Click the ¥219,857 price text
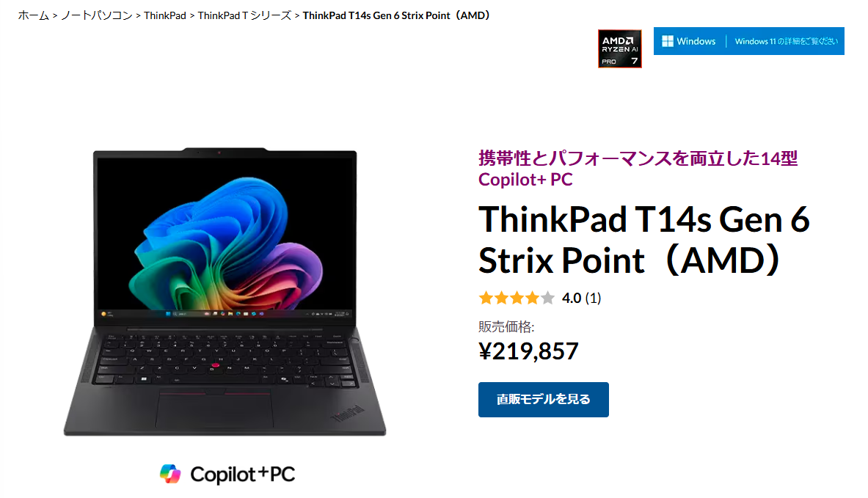Image resolution: width=868 pixels, height=498 pixels. click(x=528, y=351)
